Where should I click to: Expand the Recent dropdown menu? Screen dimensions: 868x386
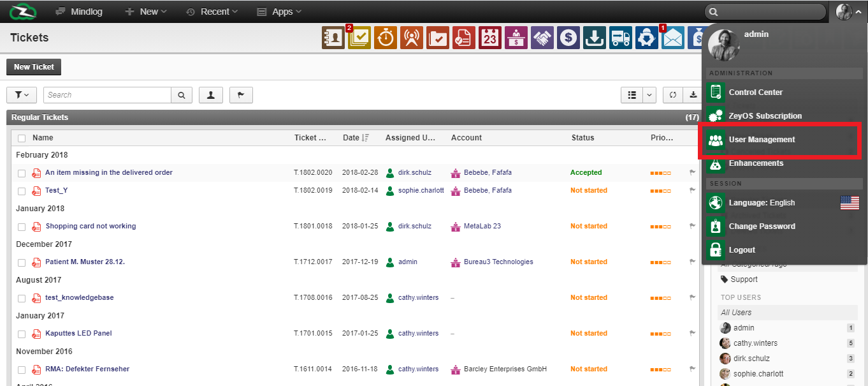click(211, 11)
